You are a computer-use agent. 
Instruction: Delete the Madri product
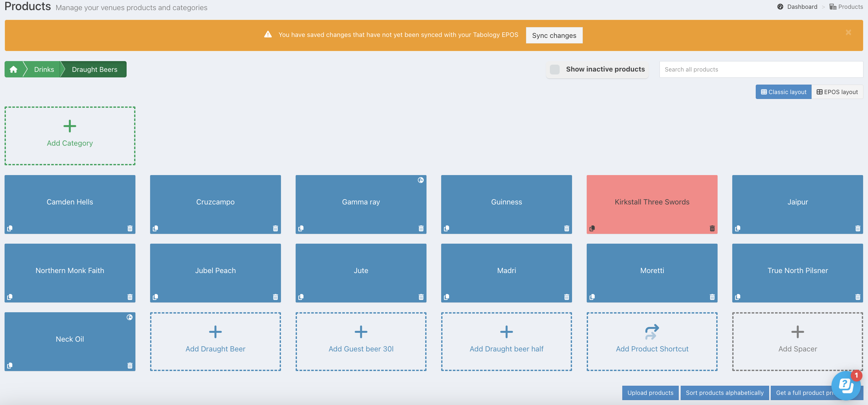point(567,297)
